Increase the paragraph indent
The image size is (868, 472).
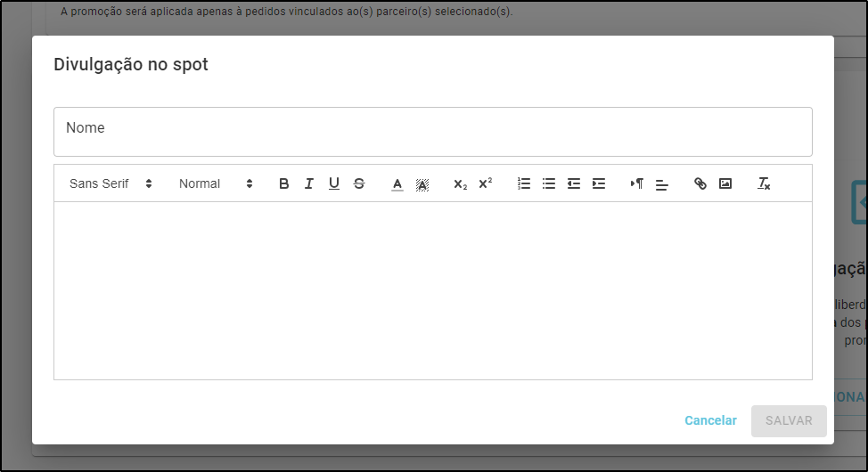pyautogui.click(x=599, y=183)
